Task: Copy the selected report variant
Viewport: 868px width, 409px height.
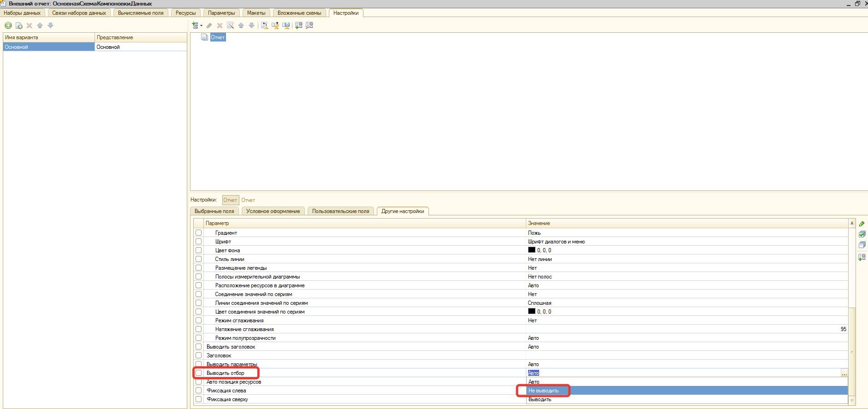Action: (19, 26)
